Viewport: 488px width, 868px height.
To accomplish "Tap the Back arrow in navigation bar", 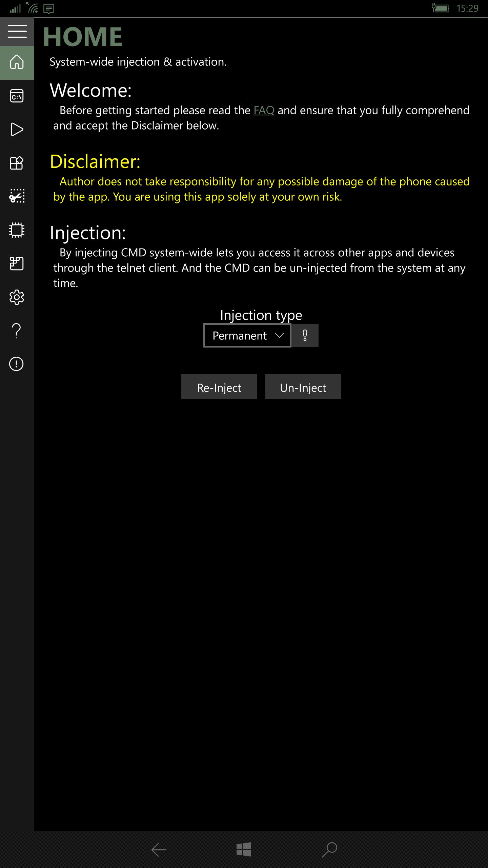I will tap(159, 850).
